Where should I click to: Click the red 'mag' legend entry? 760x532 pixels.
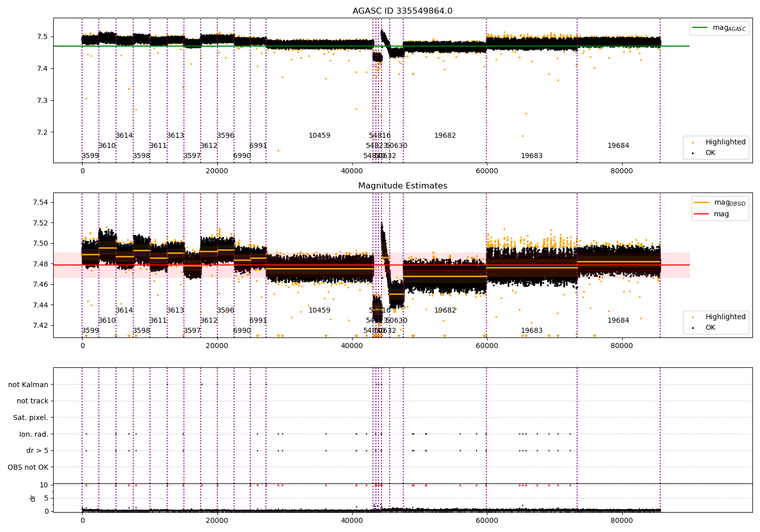tap(721, 214)
